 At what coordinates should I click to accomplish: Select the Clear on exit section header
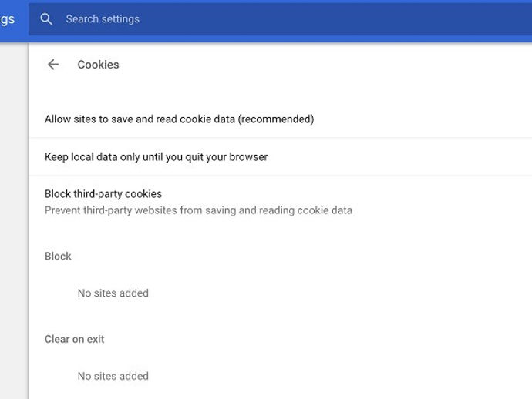point(74,339)
